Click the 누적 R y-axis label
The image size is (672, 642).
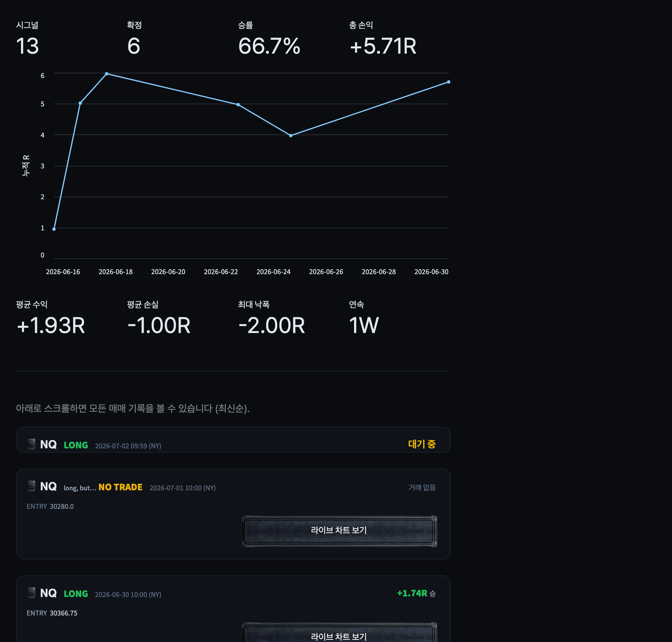[26, 166]
